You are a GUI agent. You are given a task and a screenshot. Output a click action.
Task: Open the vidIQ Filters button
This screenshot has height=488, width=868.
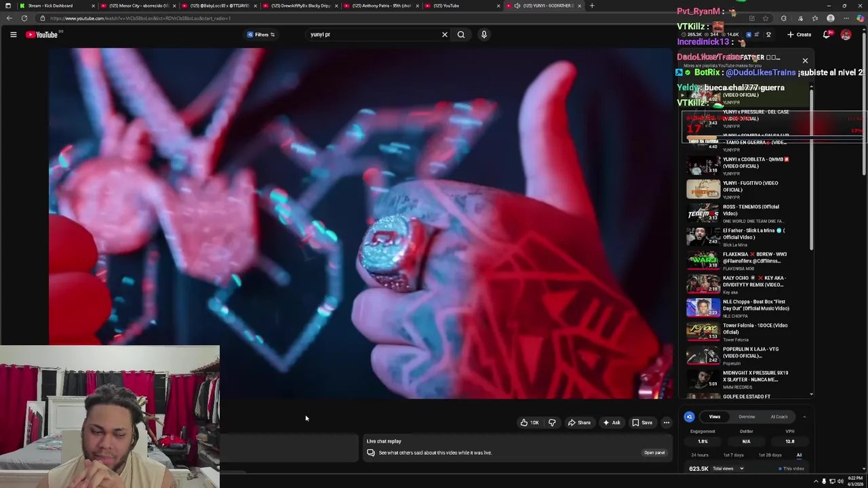[x=261, y=35]
